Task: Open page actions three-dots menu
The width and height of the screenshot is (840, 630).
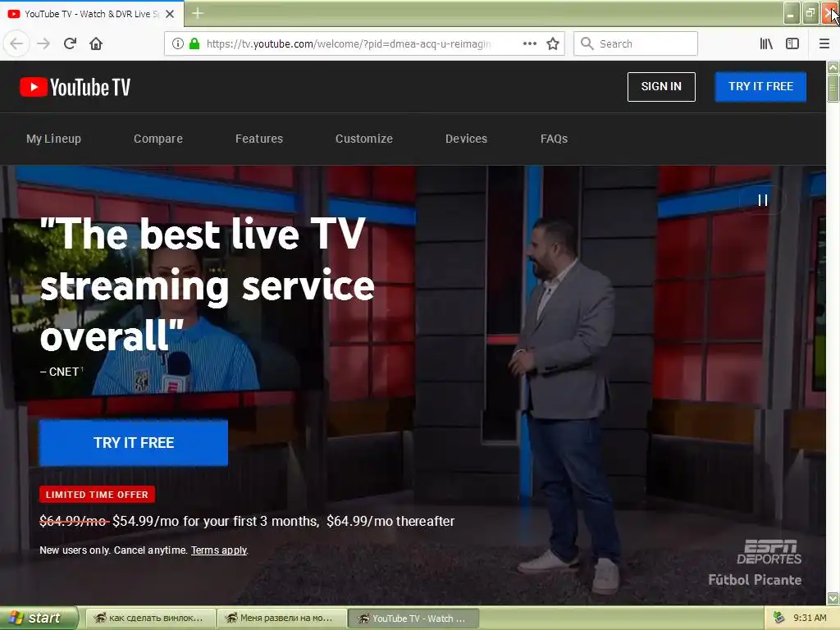Action: pos(529,43)
